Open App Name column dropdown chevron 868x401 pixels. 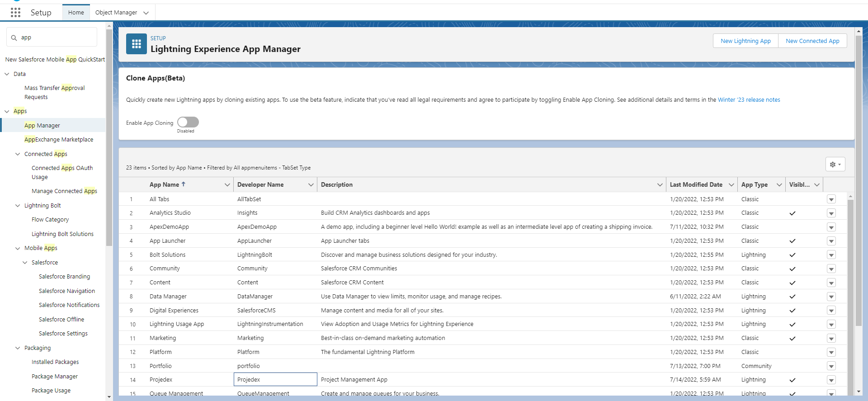227,185
